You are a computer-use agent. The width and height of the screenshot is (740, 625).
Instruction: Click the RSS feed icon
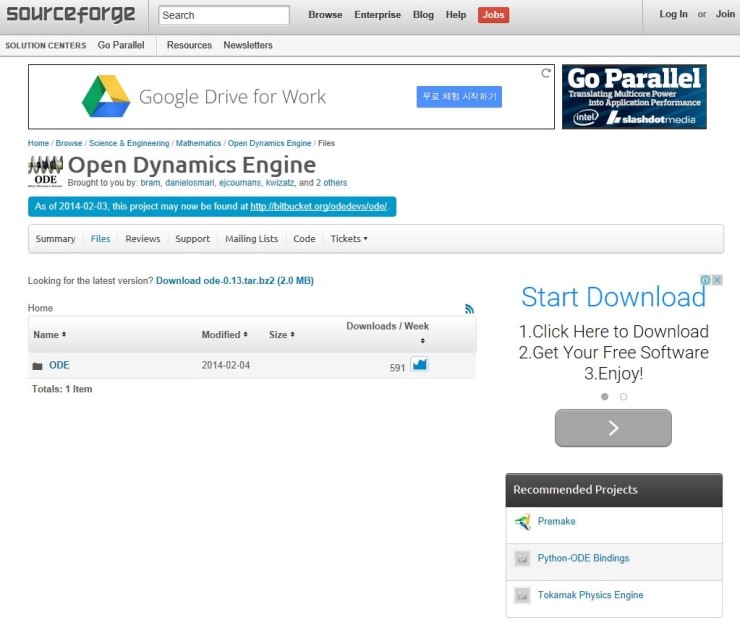point(470,309)
